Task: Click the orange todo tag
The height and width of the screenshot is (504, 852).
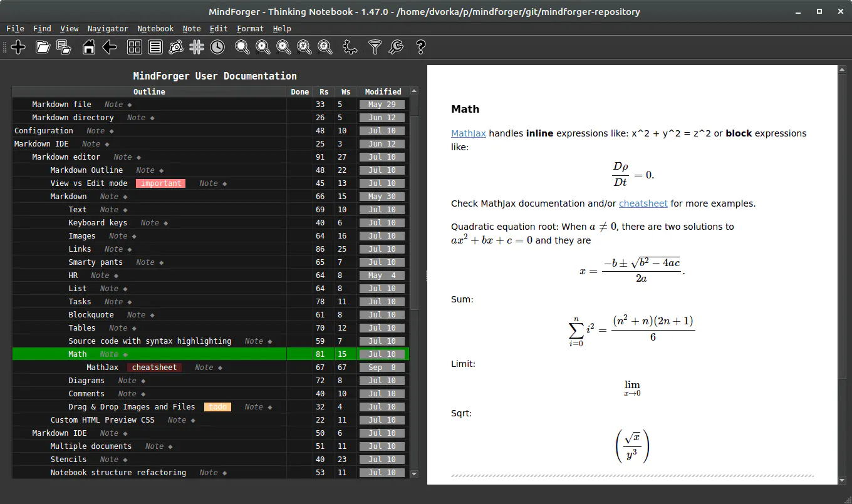Action: (218, 407)
